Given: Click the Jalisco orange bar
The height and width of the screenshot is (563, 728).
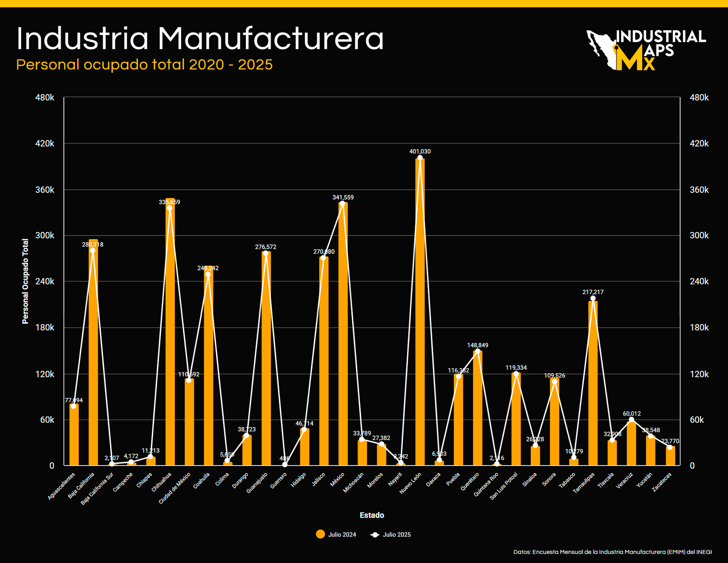Looking at the screenshot, I should 324,360.
